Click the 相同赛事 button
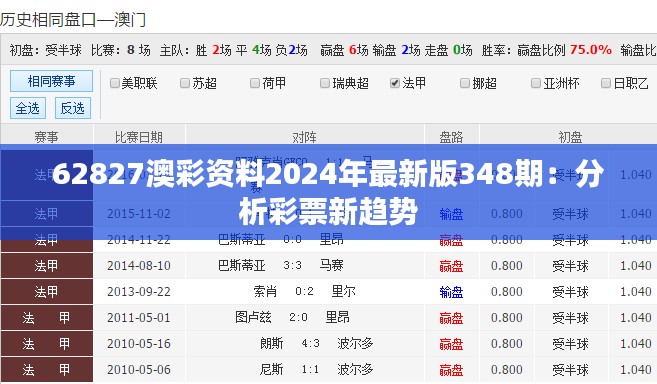The width and height of the screenshot is (657, 384). [x=51, y=81]
